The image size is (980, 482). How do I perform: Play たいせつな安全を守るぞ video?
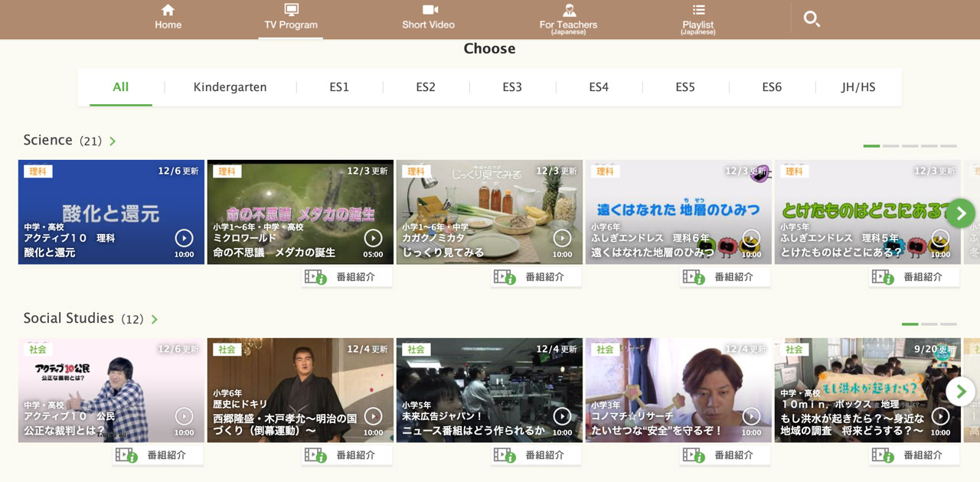click(x=751, y=415)
